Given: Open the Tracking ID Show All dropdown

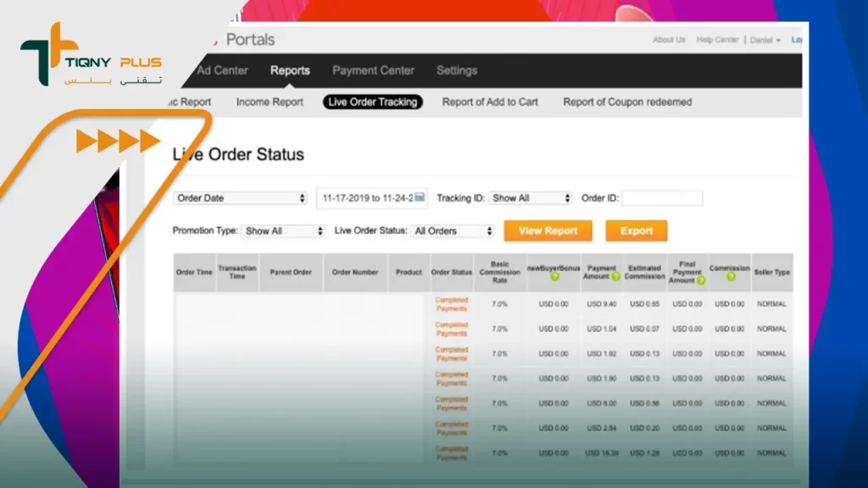Looking at the screenshot, I should point(531,198).
